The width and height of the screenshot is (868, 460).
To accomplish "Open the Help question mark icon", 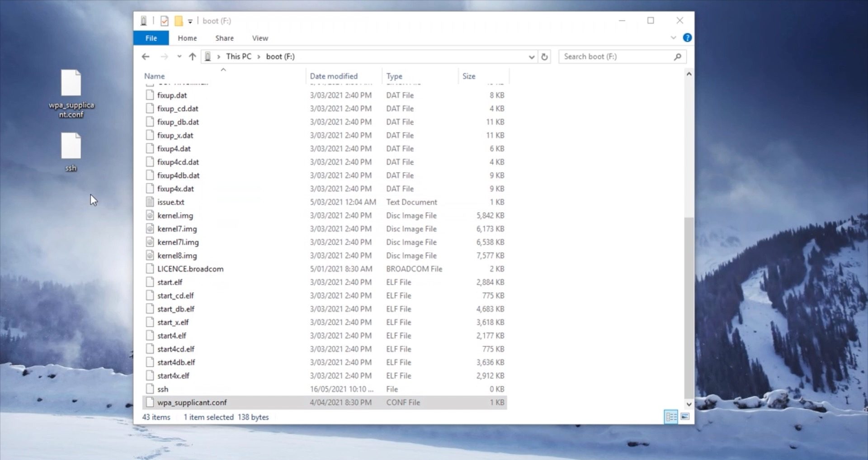I will [x=687, y=38].
